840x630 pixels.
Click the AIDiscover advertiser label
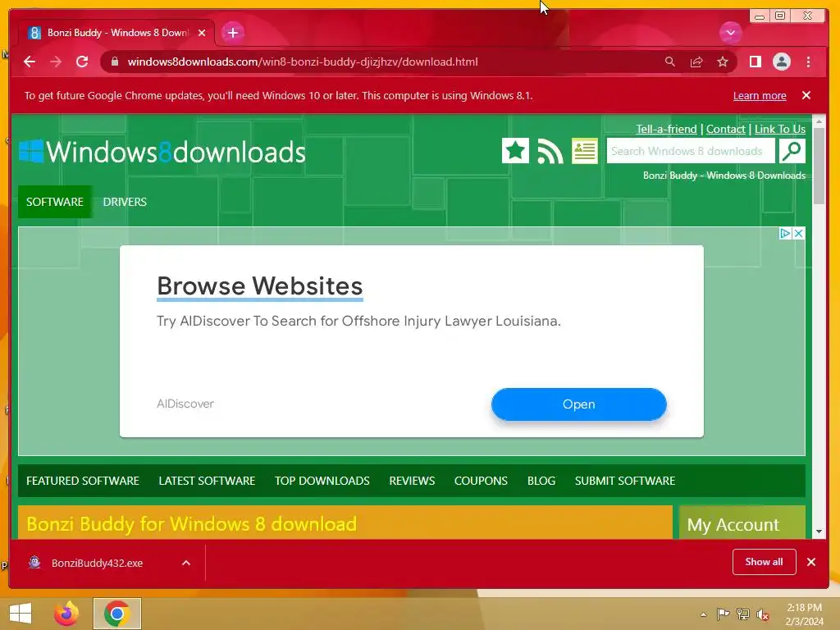[x=185, y=404]
